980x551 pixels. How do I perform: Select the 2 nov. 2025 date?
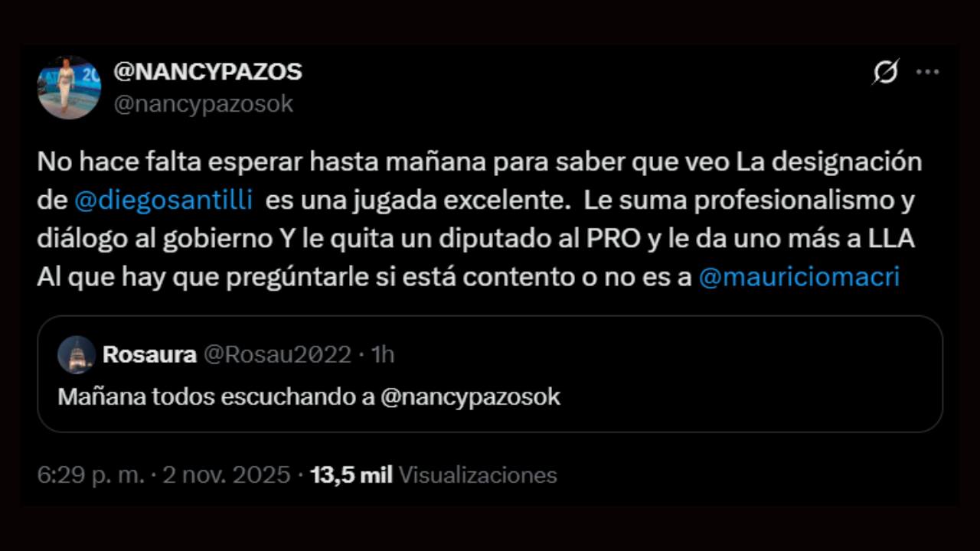[x=227, y=475]
